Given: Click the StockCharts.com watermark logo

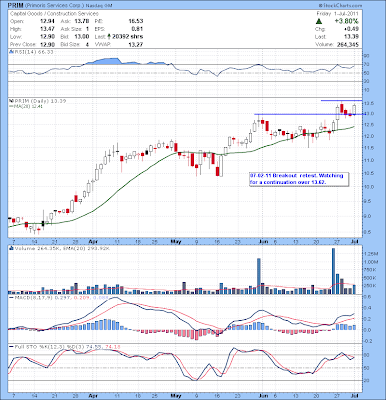Looking at the screenshot, I should point(340,6).
